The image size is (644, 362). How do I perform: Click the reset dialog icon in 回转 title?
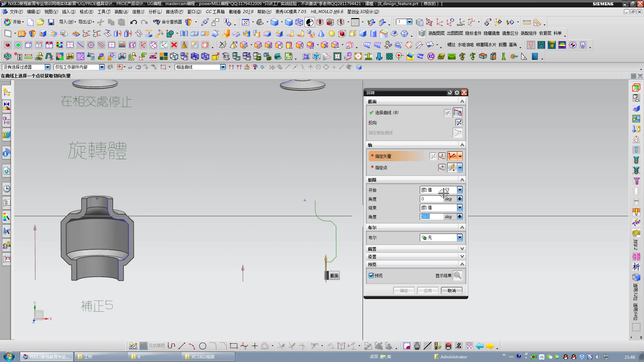click(x=450, y=93)
